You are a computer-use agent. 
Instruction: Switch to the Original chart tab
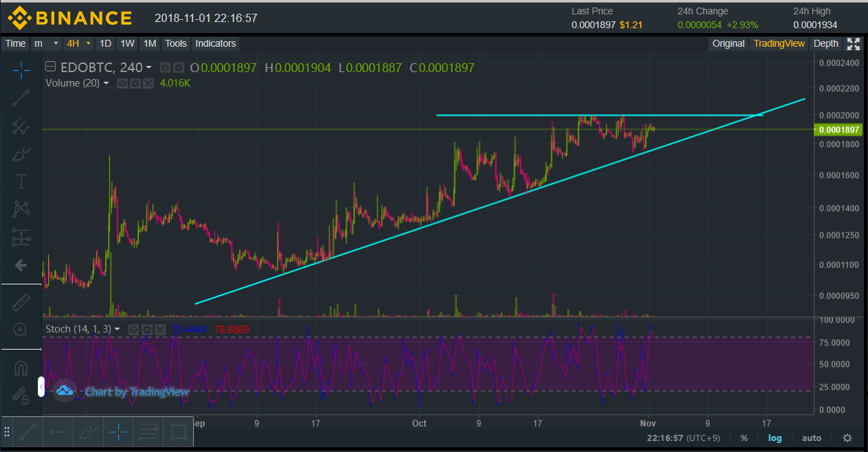click(x=728, y=43)
